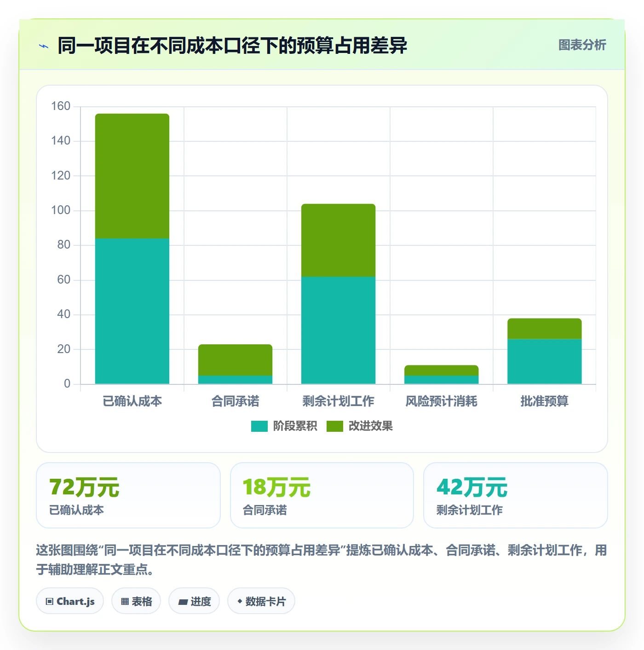Click the 改进效果 legend text
The width and height of the screenshot is (644, 650).
[370, 426]
